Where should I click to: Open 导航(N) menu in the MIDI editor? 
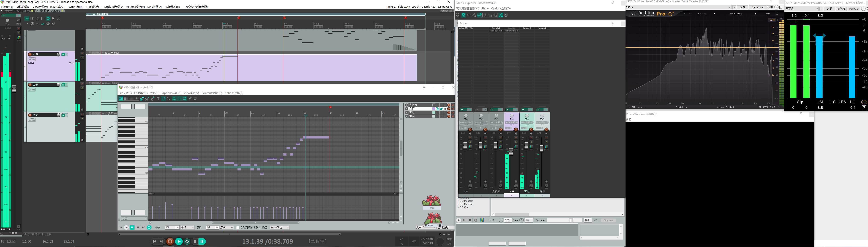[x=155, y=93]
